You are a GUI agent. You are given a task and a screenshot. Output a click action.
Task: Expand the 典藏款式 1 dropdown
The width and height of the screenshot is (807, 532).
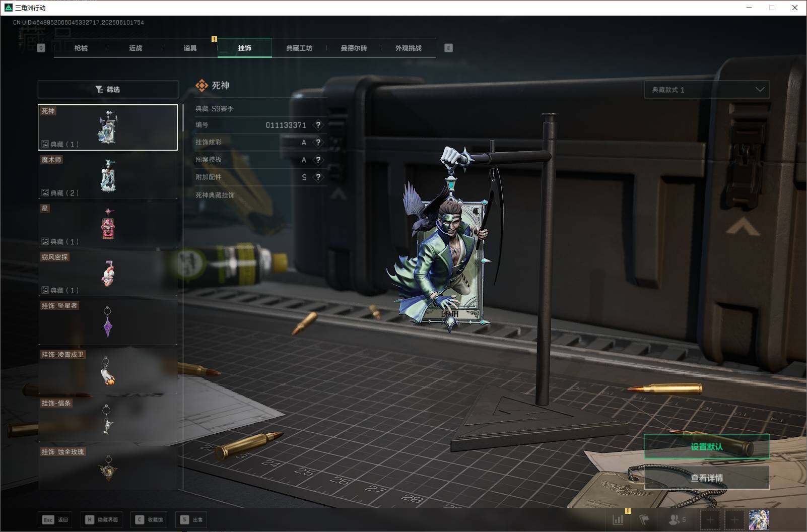pos(707,90)
